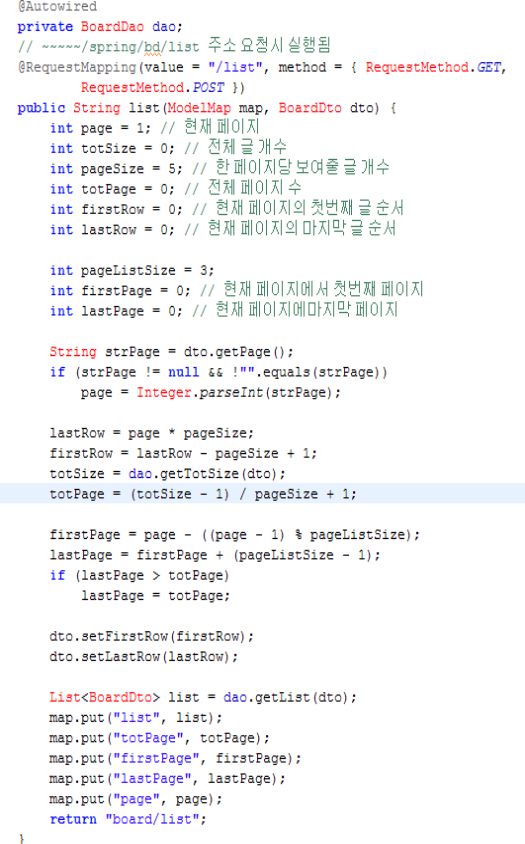Click the @RequestMapping annotation
525x844 pixels.
78,67
